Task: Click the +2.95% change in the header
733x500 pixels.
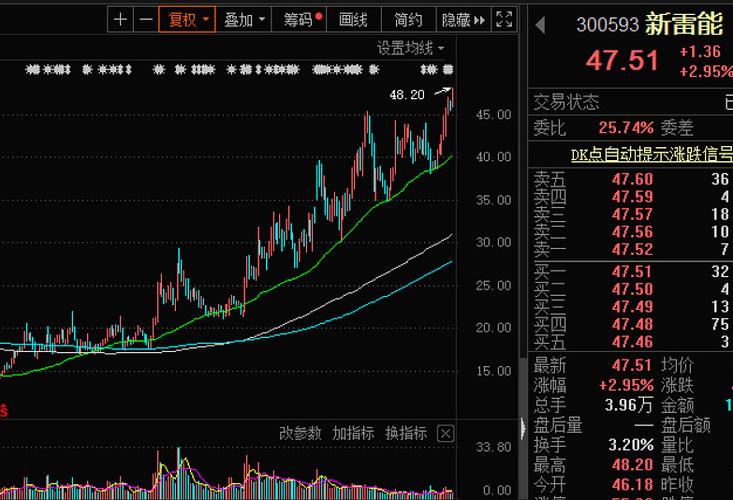Action: click(x=706, y=71)
